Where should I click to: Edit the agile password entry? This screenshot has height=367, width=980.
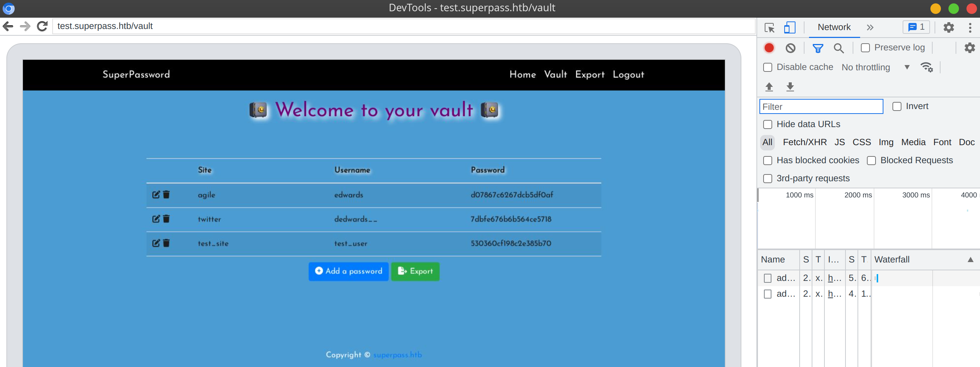156,194
